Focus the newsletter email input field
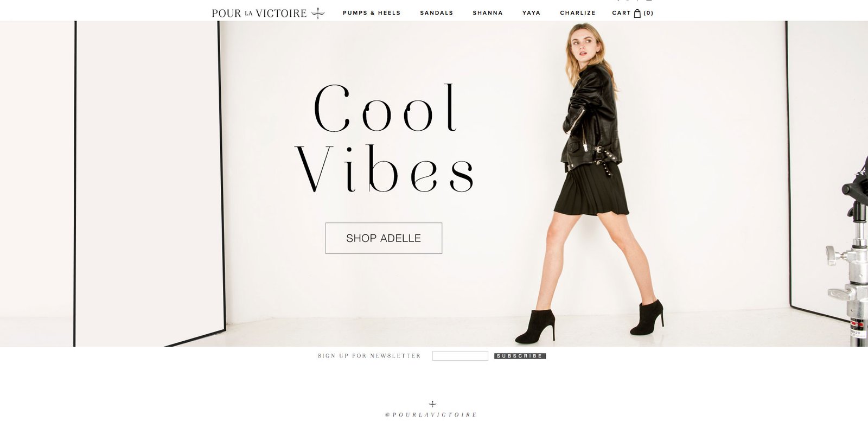868x434 pixels. 460,356
